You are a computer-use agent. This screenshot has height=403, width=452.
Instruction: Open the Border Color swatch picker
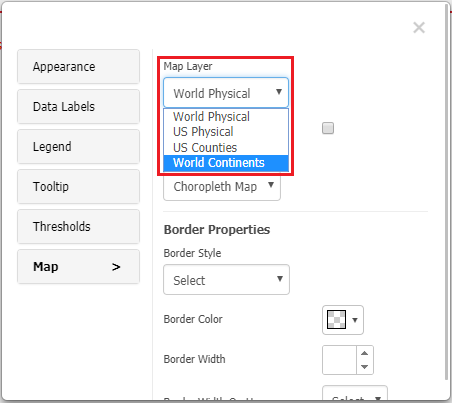point(336,320)
